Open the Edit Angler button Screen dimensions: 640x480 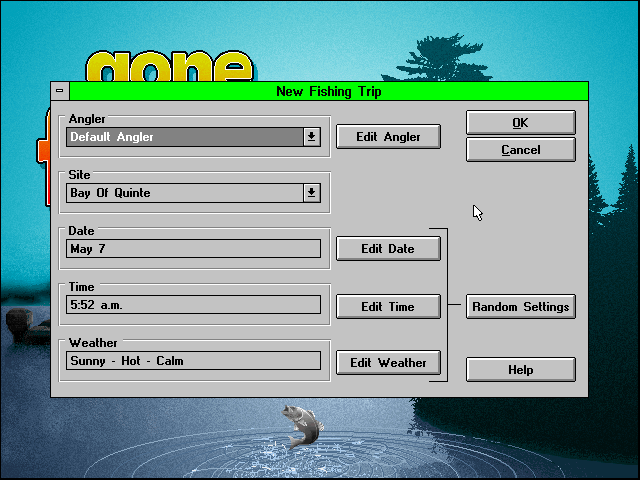point(388,137)
